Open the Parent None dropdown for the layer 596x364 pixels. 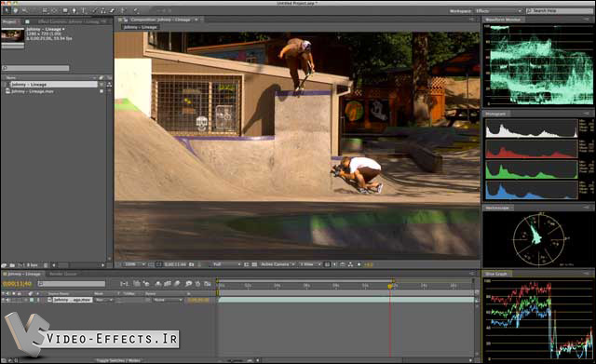(x=168, y=300)
